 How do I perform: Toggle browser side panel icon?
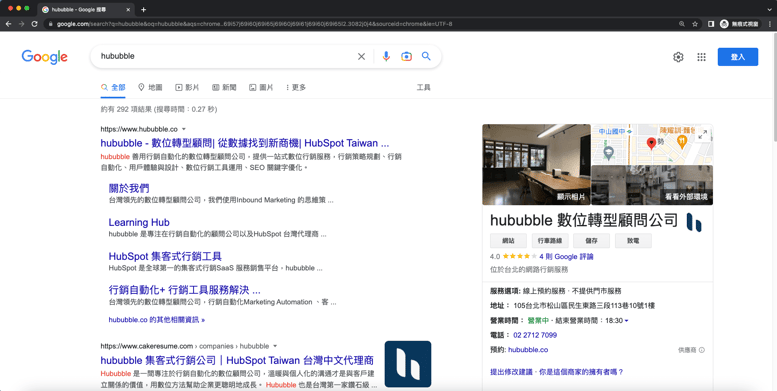click(711, 24)
